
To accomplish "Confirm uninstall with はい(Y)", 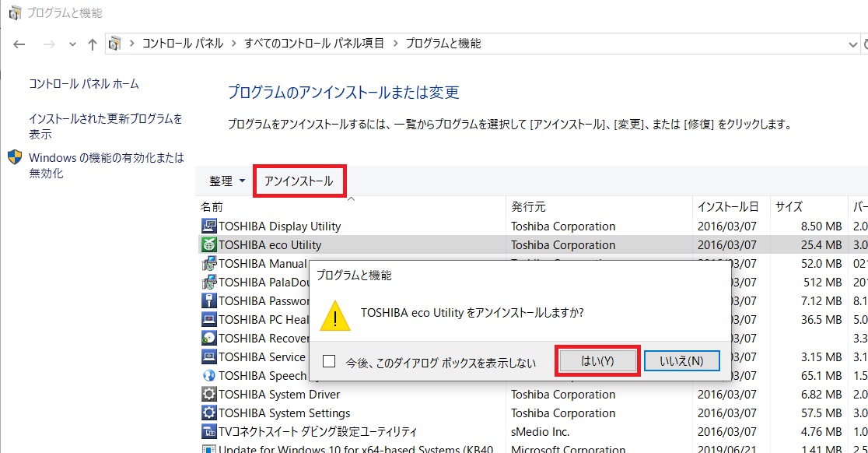I will 597,361.
